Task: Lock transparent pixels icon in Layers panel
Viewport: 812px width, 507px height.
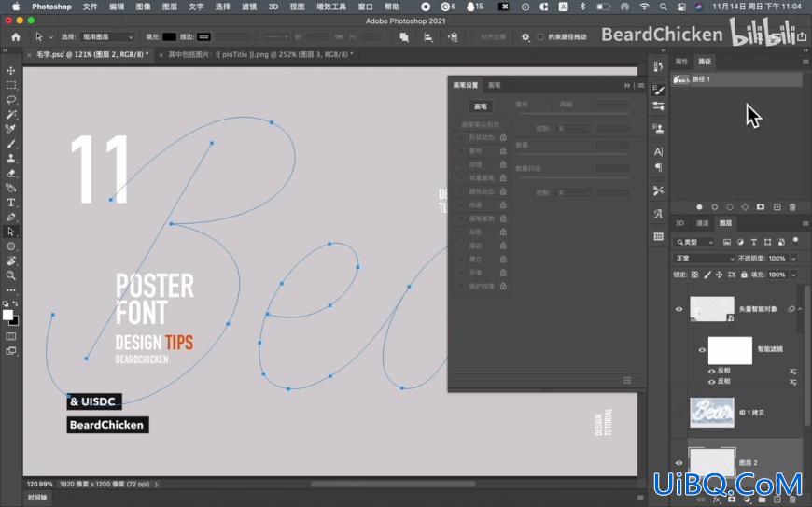Action: (694, 275)
